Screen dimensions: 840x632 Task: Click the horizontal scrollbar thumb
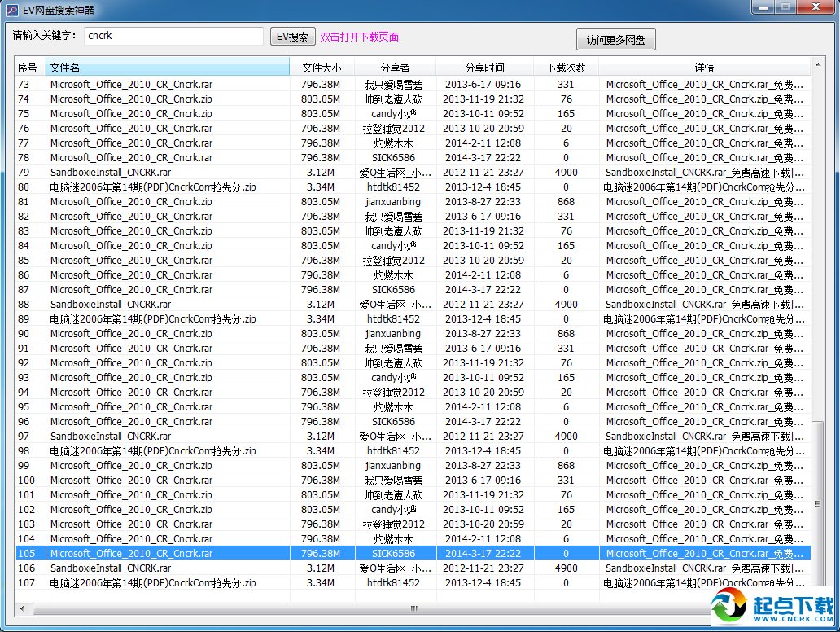point(413,608)
